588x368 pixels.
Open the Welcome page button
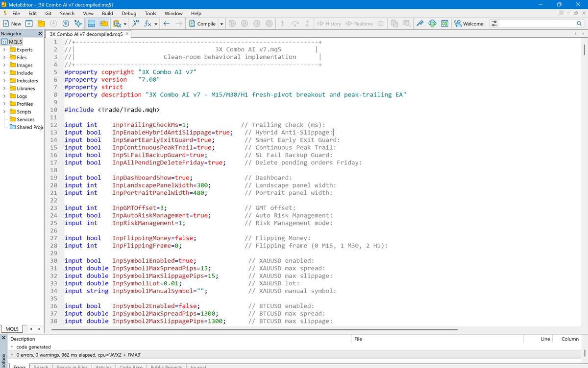(x=469, y=23)
